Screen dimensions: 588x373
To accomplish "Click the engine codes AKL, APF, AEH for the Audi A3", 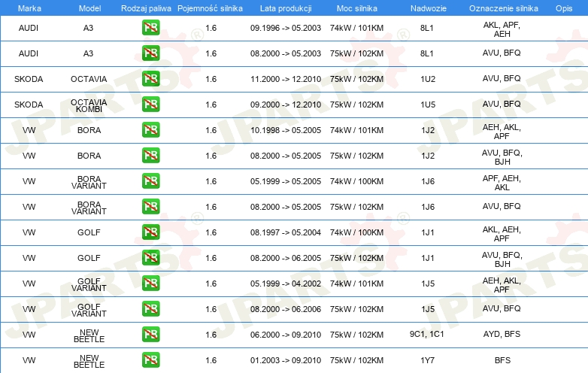I will click(502, 29).
